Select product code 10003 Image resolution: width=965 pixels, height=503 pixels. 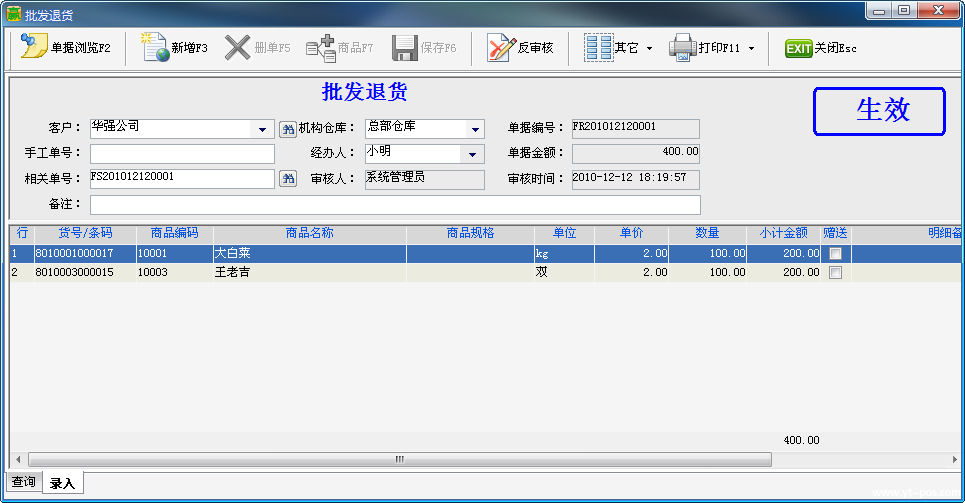(175, 272)
